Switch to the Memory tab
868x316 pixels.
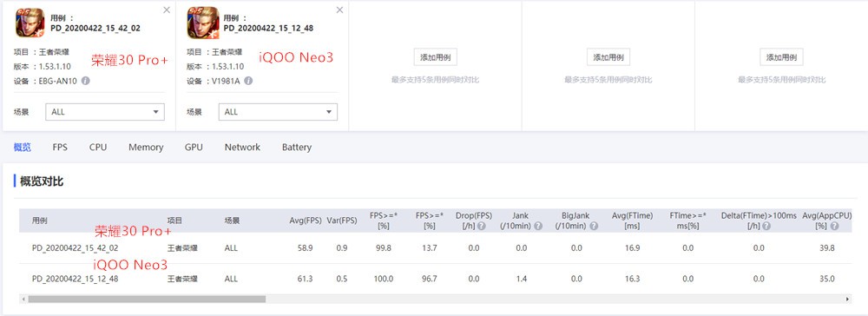pyautogui.click(x=146, y=148)
